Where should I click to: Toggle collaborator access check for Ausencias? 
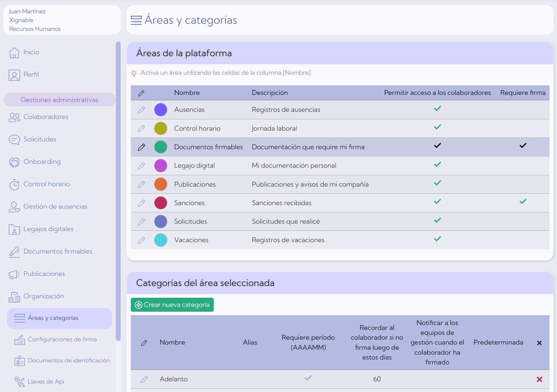coord(438,109)
